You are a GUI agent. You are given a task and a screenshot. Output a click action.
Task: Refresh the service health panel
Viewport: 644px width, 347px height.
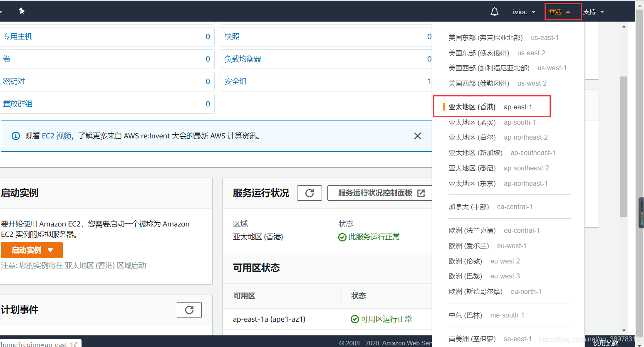(x=310, y=193)
